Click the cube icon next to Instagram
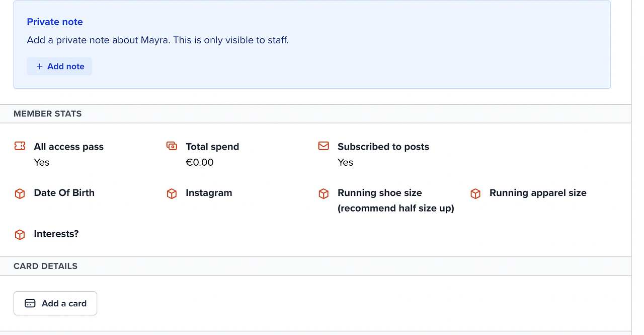The width and height of the screenshot is (644, 335). pyautogui.click(x=172, y=193)
